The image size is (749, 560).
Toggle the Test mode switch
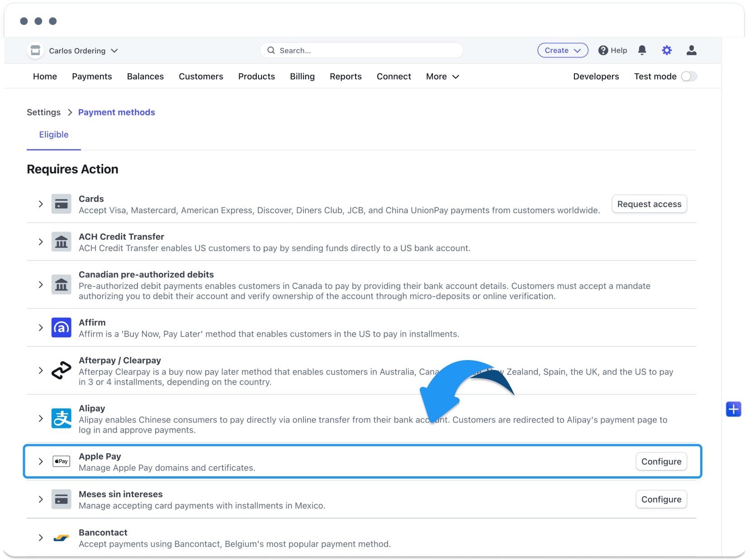(x=689, y=76)
